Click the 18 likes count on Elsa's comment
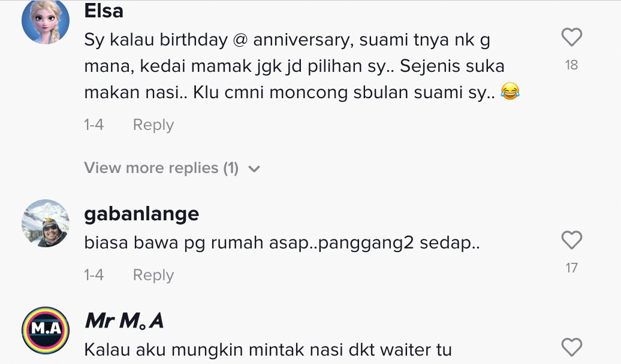Image resolution: width=621 pixels, height=364 pixels. pyautogui.click(x=571, y=65)
